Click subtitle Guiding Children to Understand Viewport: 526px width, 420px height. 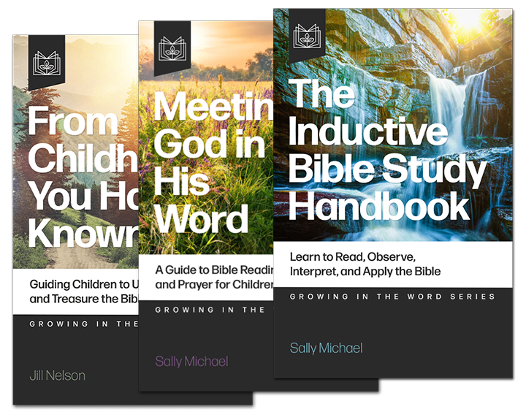84,291
